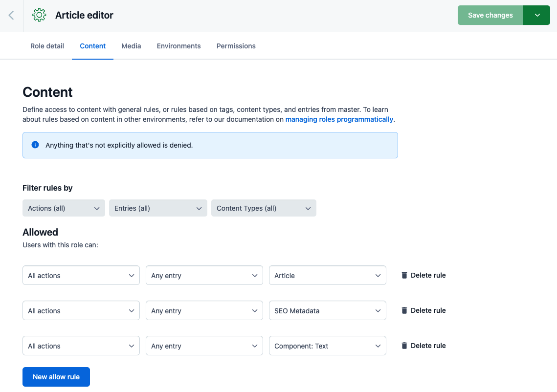The height and width of the screenshot is (392, 557).
Task: Click the trash icon on the SEO Metadata rule
Action: pyautogui.click(x=404, y=310)
